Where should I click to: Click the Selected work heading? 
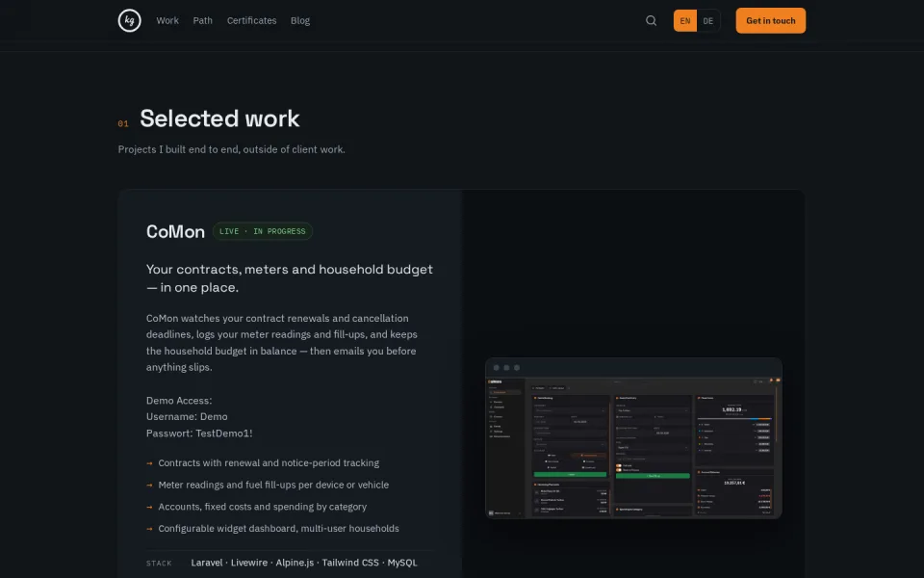coord(219,118)
